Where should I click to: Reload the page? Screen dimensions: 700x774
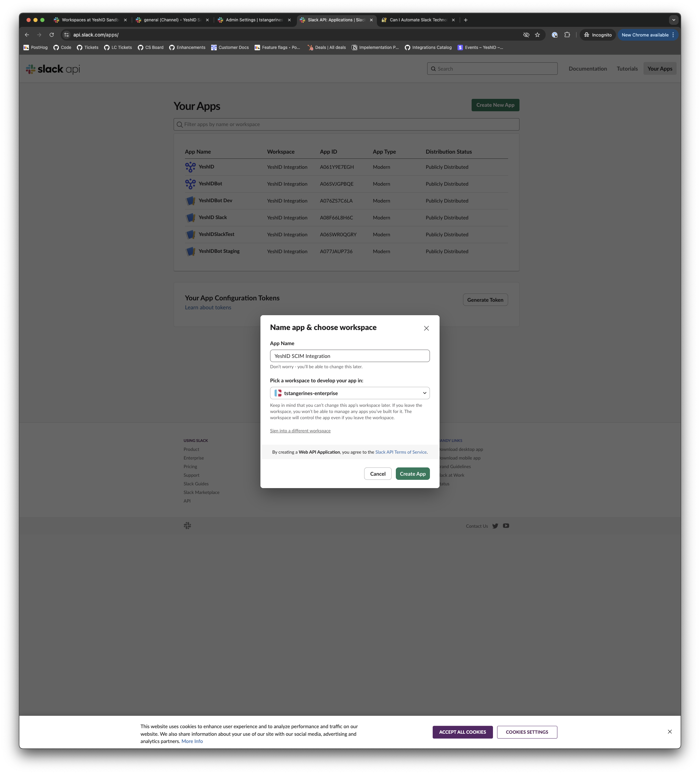(x=52, y=35)
